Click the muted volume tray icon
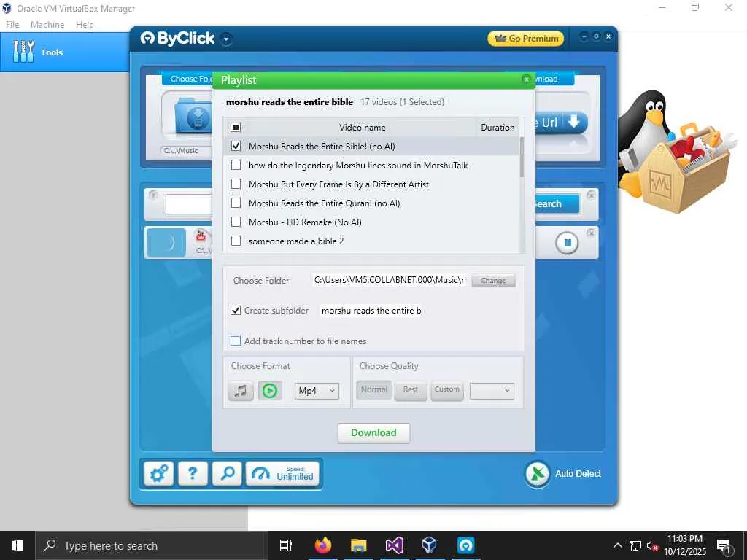This screenshot has width=747, height=560. [652, 545]
